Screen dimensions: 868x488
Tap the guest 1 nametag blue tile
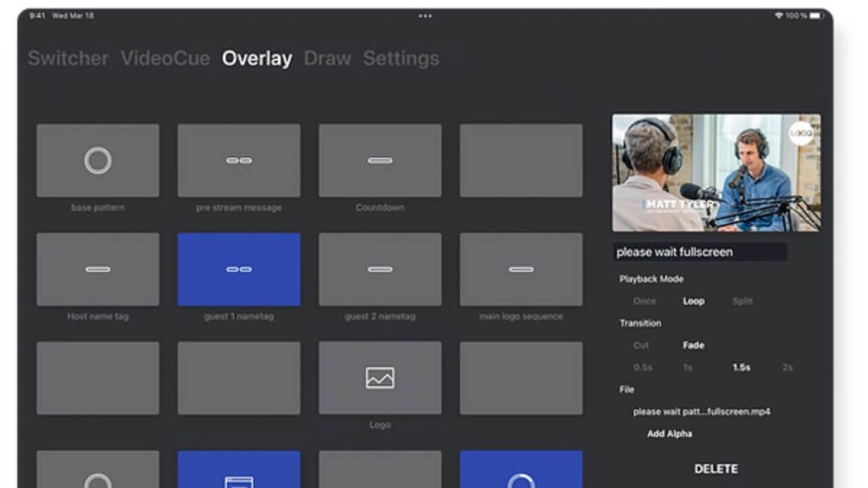pyautogui.click(x=238, y=269)
